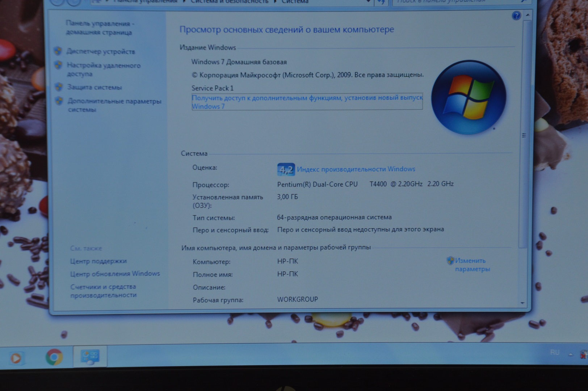Click the Windows 7 logo image
Viewport: 588px width, 391px height.
469,97
